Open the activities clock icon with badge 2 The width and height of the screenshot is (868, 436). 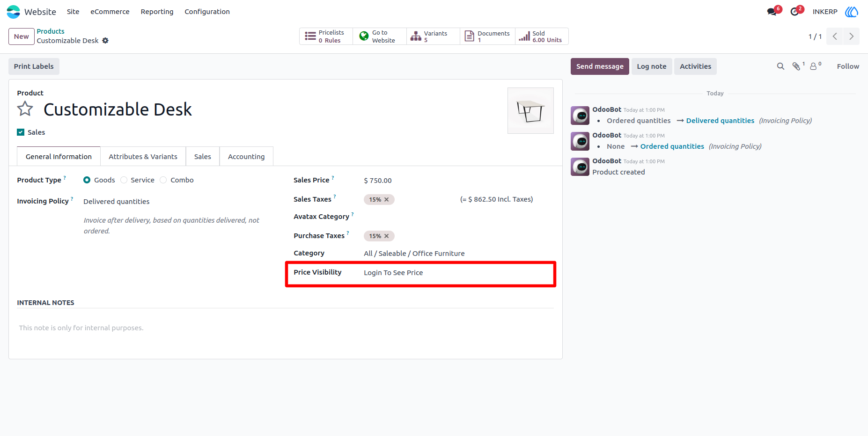(794, 12)
